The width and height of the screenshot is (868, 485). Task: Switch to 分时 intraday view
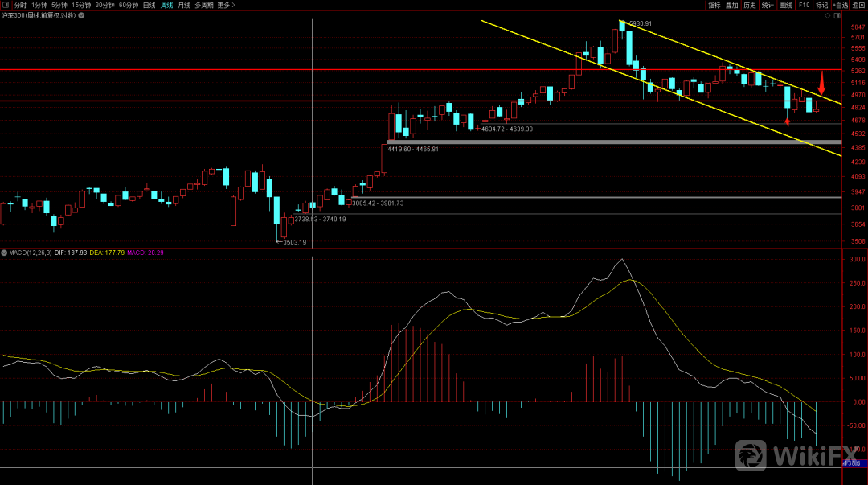(20, 5)
